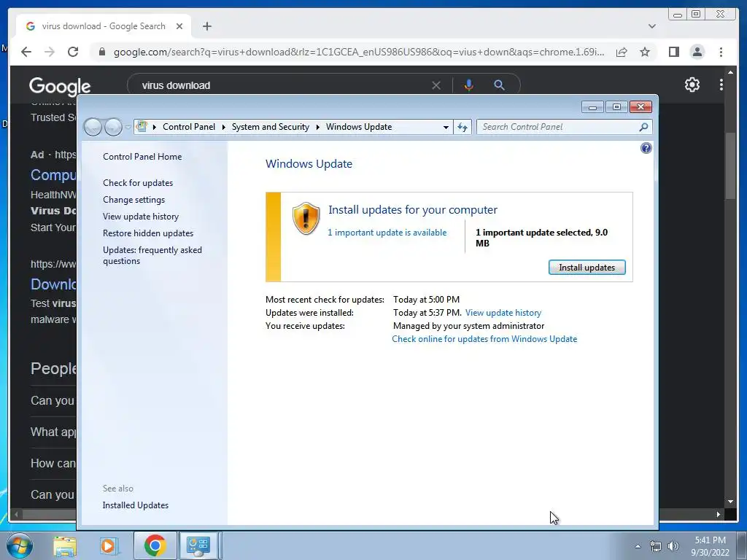Click the volume speaker tray icon
747x560 pixels.
(673, 546)
